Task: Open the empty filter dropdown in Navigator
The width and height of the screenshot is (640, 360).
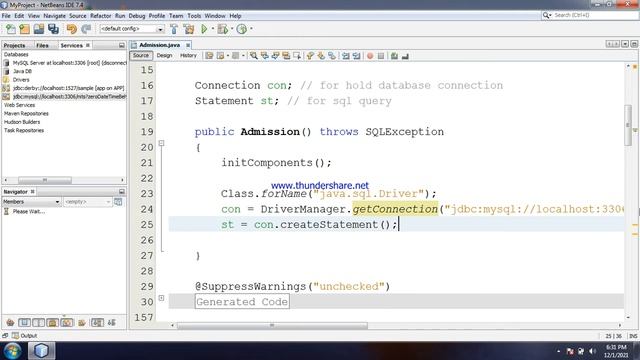Action: [x=87, y=202]
